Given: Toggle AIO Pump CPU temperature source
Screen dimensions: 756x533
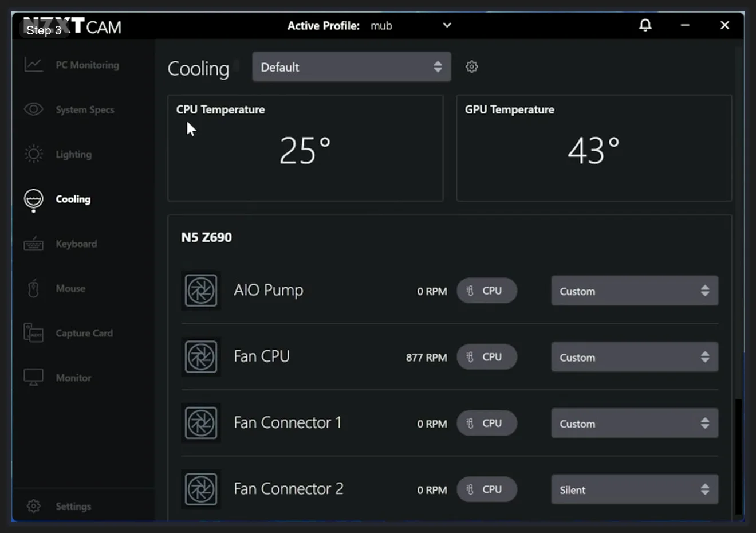Looking at the screenshot, I should coord(486,291).
